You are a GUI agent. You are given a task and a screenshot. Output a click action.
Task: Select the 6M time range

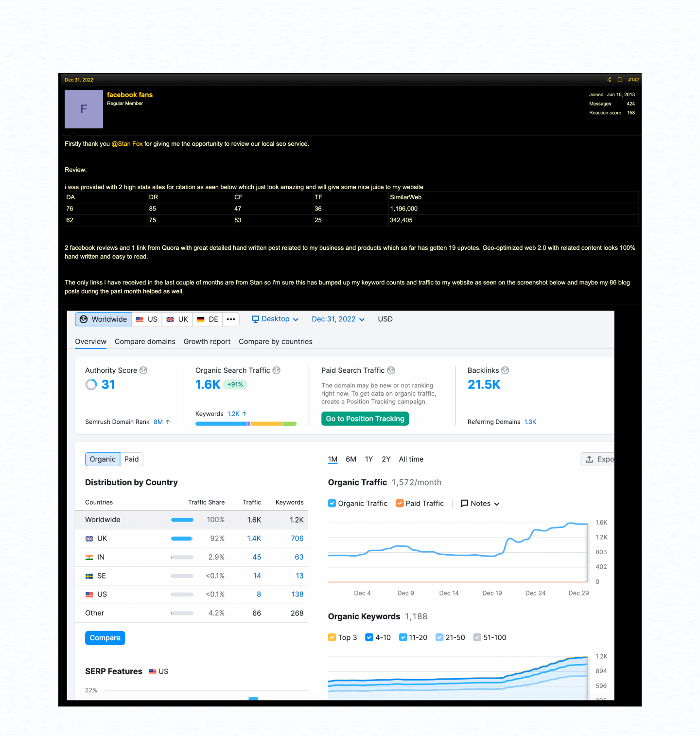pos(351,459)
